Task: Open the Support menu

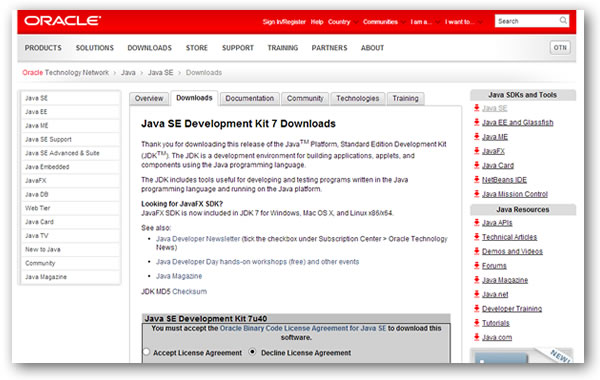Action: [x=238, y=48]
